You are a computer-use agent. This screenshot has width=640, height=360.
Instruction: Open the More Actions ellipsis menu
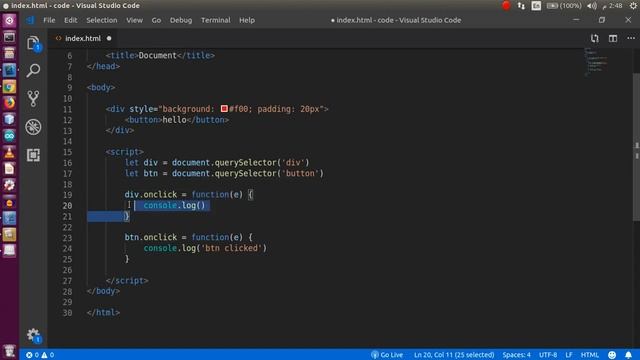point(631,38)
